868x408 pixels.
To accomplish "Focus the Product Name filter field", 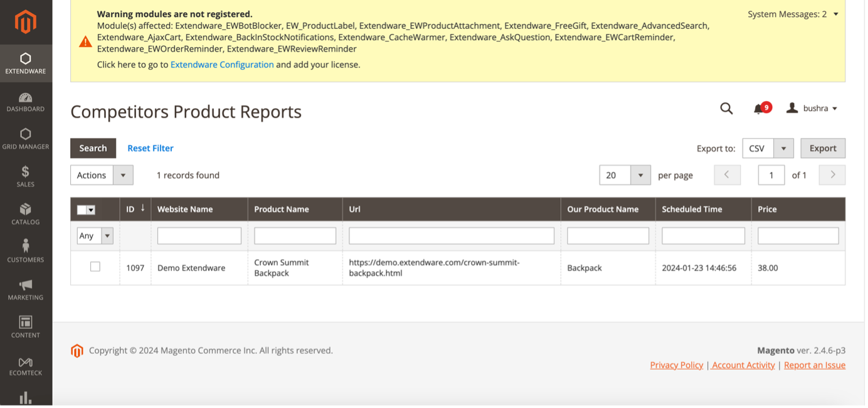I will (x=295, y=236).
